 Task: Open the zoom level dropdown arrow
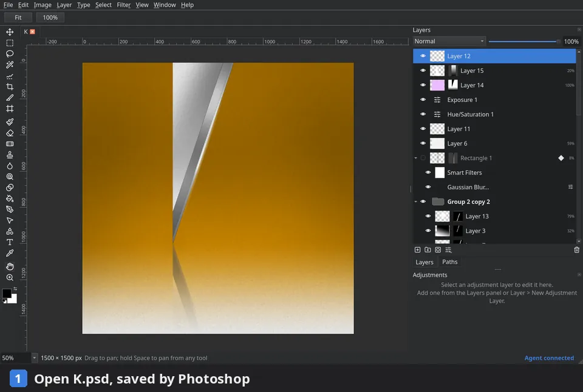[34, 358]
